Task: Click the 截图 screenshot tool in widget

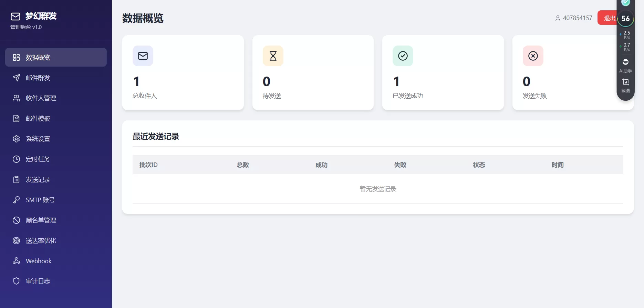Action: tap(625, 86)
